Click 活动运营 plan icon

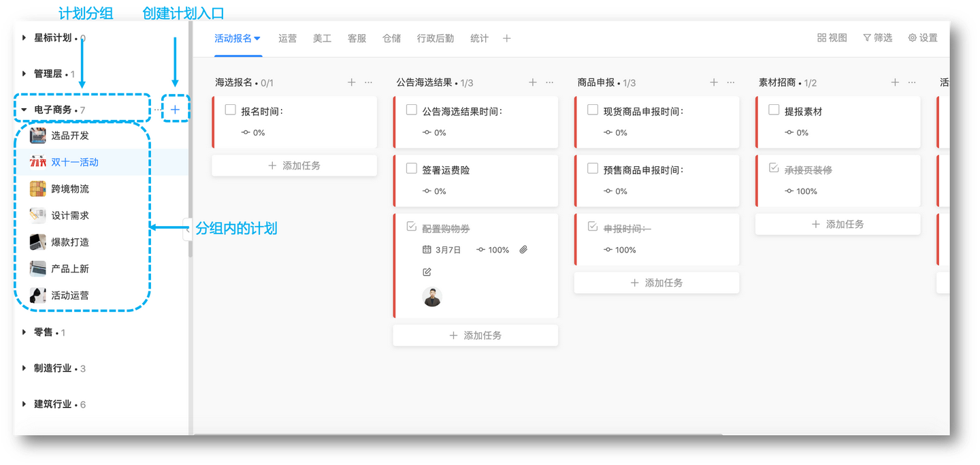pos(38,295)
